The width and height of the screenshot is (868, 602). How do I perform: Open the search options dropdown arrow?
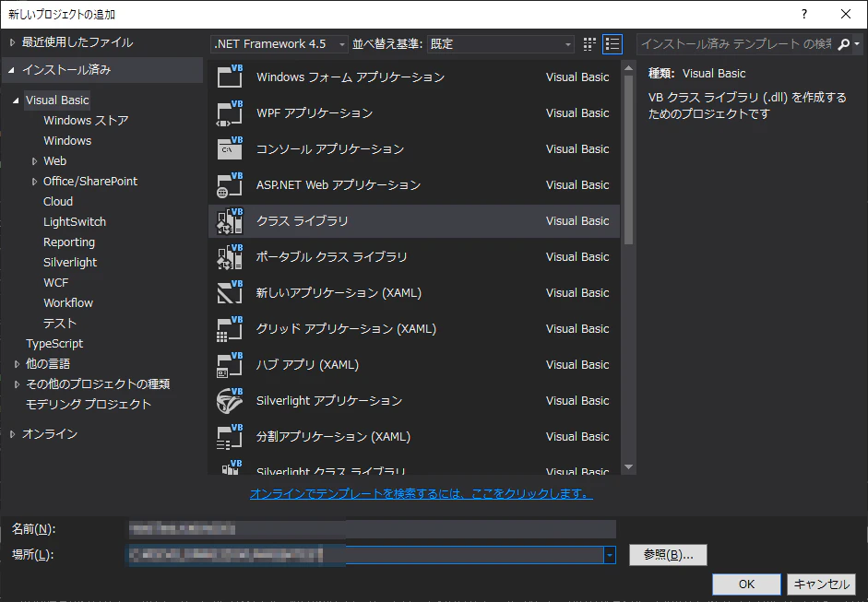857,44
